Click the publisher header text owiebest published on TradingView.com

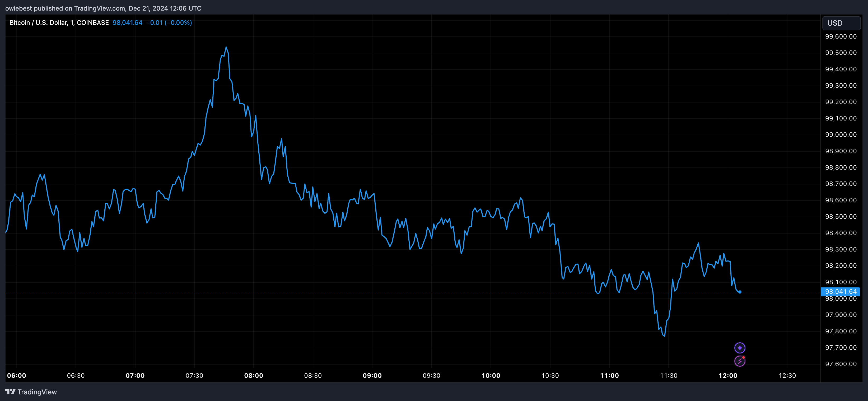click(103, 8)
